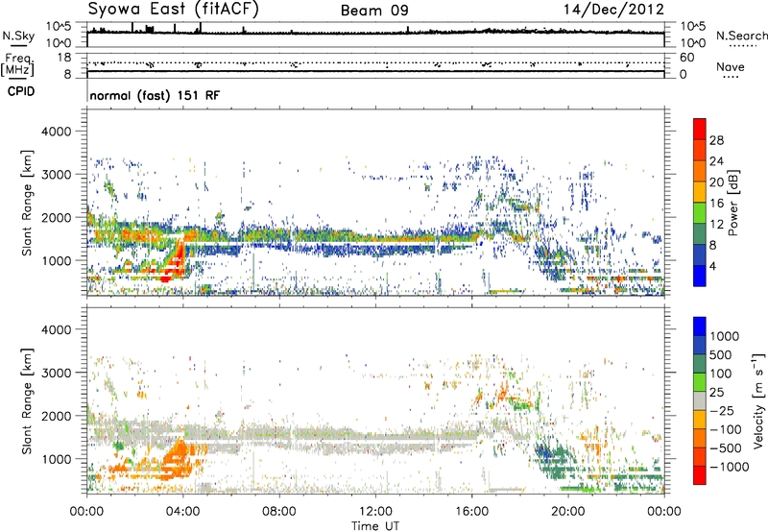Click the '16' tick on the Power scale
Screen dimensions: 768x532
[716, 204]
